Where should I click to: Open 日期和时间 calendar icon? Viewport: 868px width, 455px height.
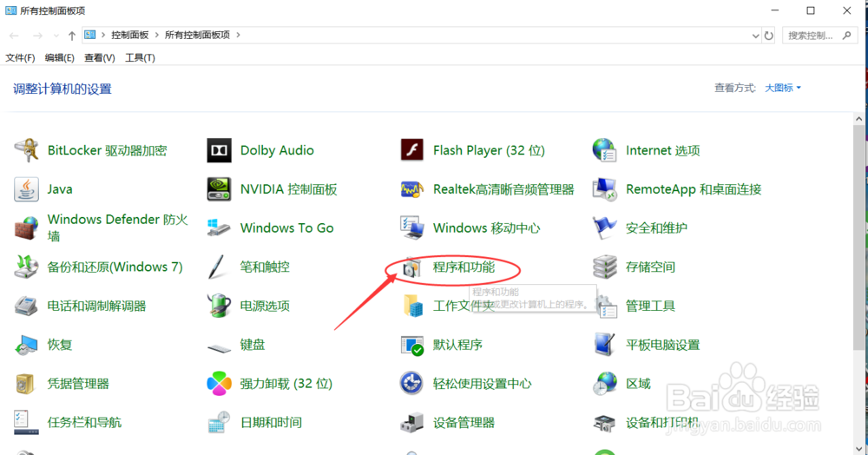[x=219, y=422]
